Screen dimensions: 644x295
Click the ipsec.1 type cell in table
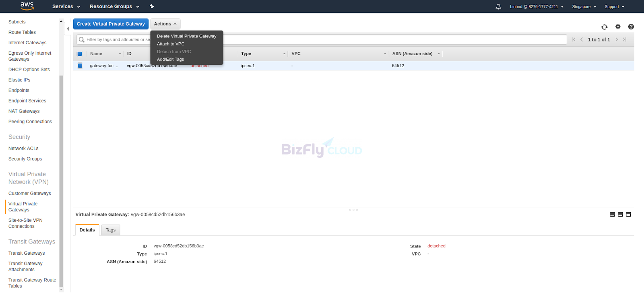248,66
